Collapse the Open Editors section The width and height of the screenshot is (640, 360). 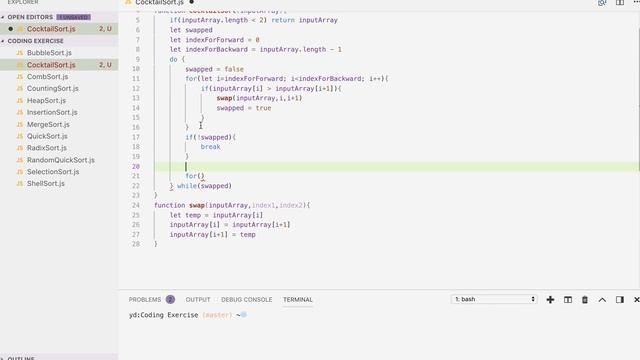(x=30, y=17)
